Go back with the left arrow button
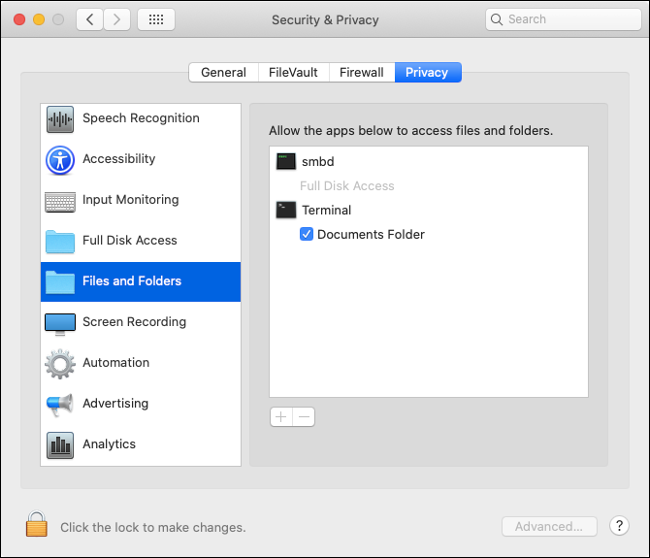Image resolution: width=650 pixels, height=558 pixels. pyautogui.click(x=90, y=20)
